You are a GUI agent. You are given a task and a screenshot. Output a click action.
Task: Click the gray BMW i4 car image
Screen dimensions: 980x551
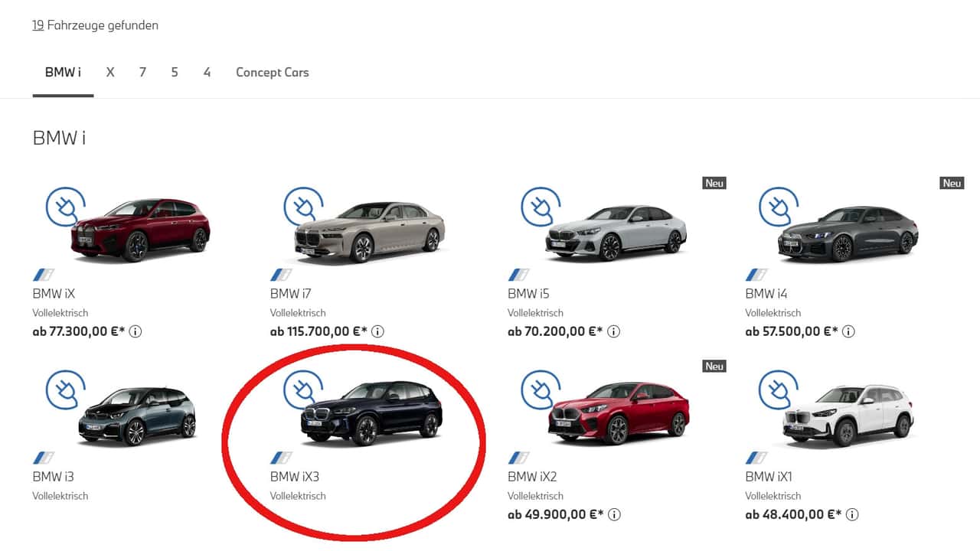tap(848, 234)
